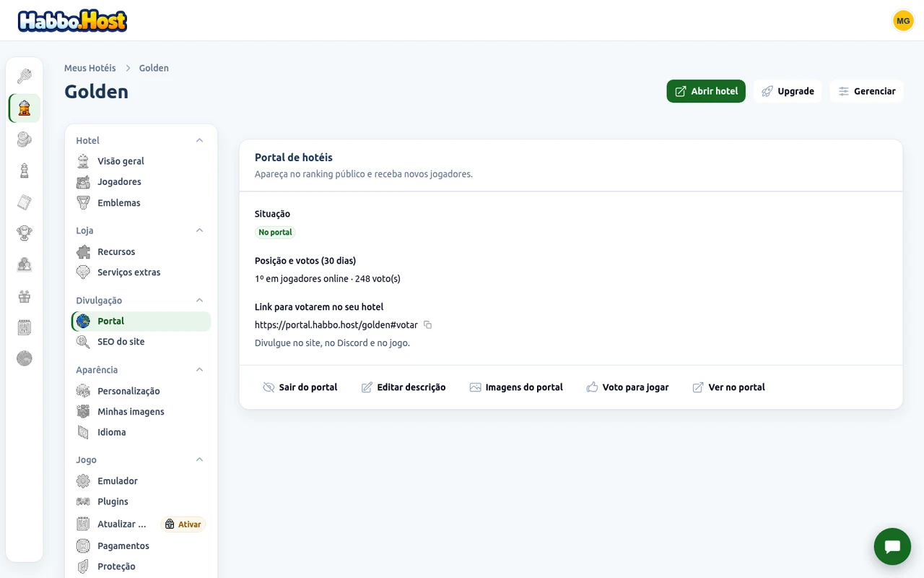
Task: Click Editar descrição
Action: [404, 387]
